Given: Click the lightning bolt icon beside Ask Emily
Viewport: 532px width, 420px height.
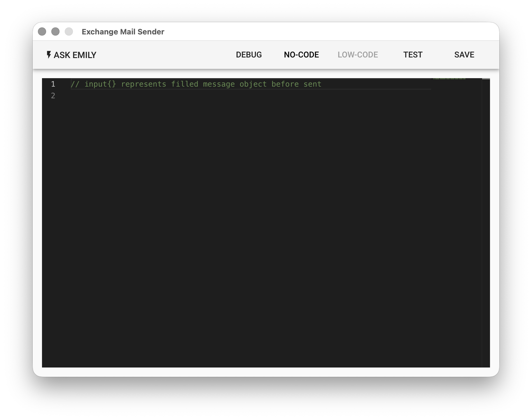Looking at the screenshot, I should click(49, 55).
